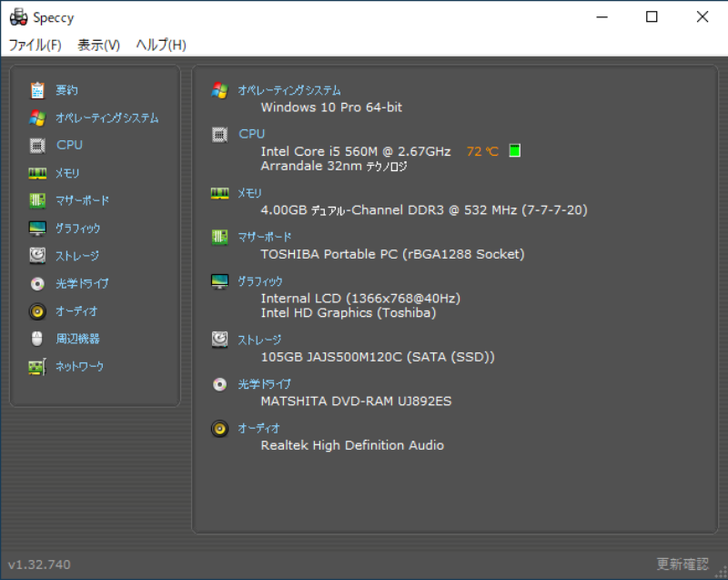The height and width of the screenshot is (580, 728).
Task: Open the マザーボード icon in sidebar
Action: tap(37, 200)
